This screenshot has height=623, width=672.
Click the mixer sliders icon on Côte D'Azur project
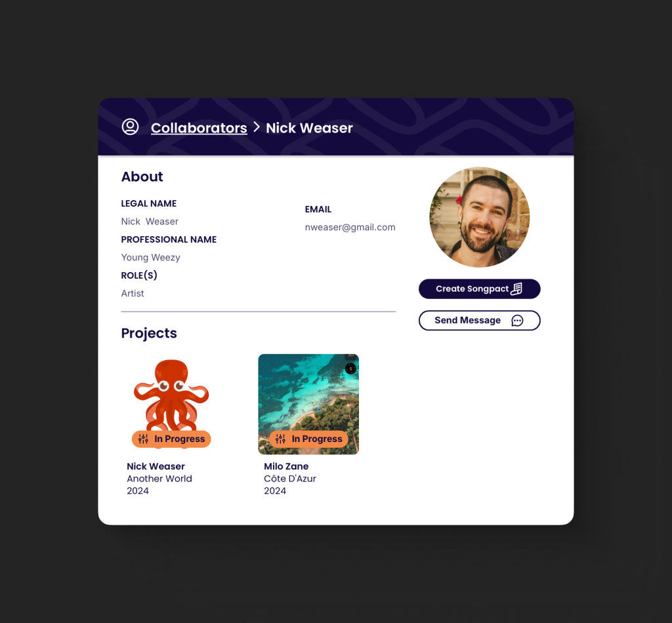tap(280, 439)
